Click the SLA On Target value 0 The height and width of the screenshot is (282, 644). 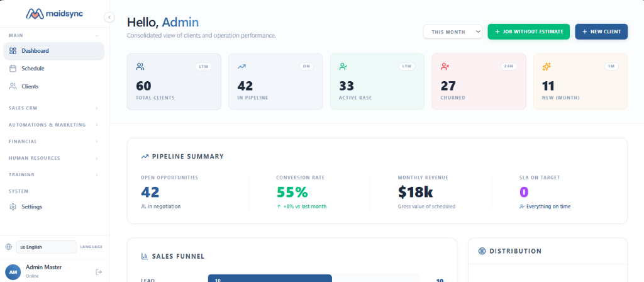tap(524, 192)
